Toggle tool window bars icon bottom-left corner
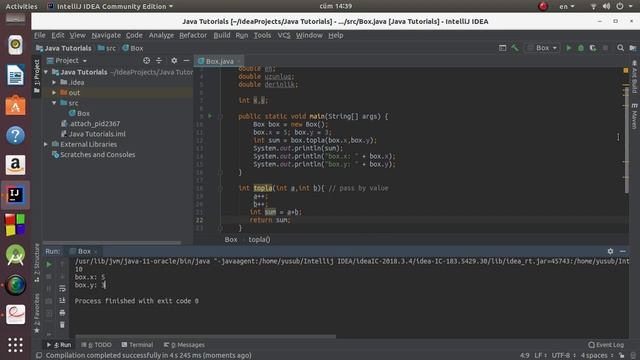 39,356
